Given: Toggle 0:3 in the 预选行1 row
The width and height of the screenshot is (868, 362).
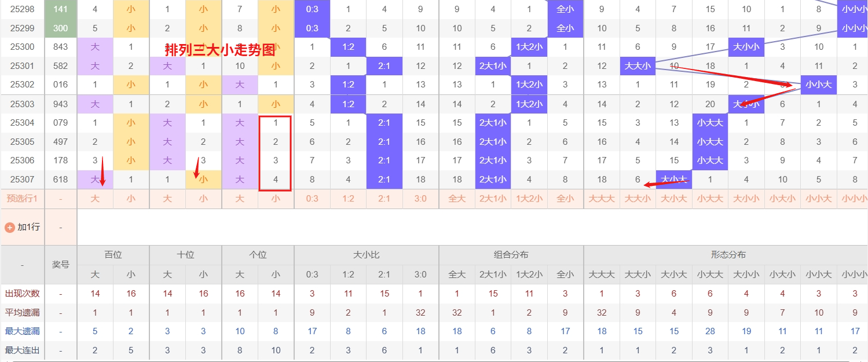Looking at the screenshot, I should pyautogui.click(x=312, y=199).
